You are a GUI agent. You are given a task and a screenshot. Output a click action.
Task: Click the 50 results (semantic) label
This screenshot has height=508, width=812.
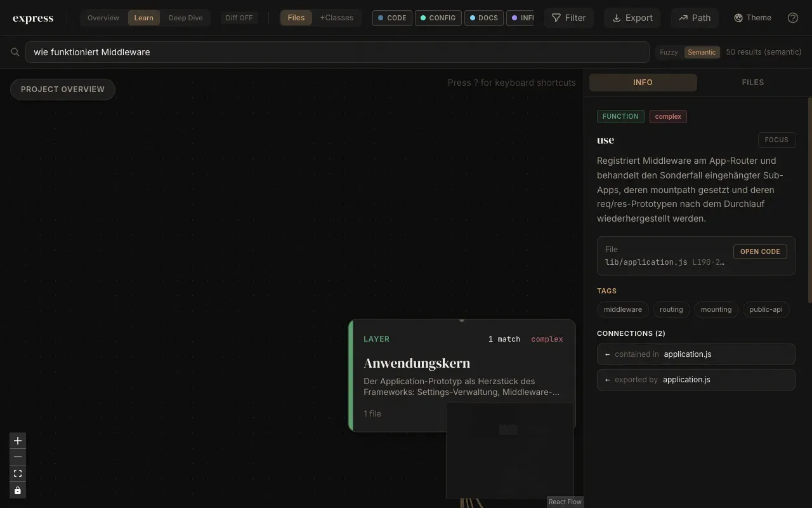(764, 52)
